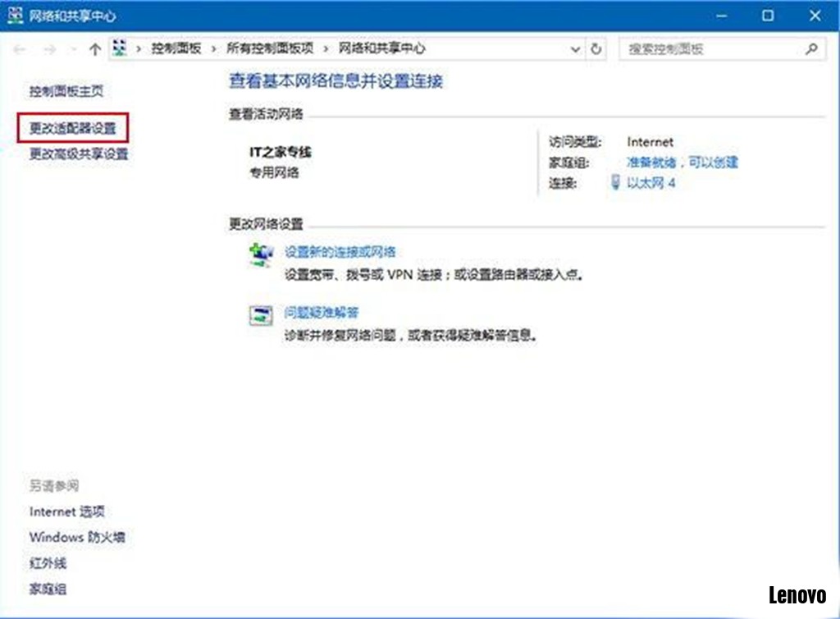Viewport: 840px width, 619px height.
Task: Select 所有控制面板项 in the breadcrumb path
Action: coord(270,49)
